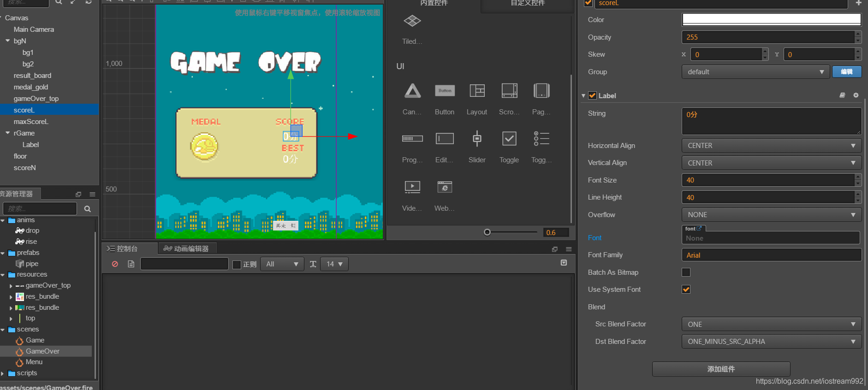Open the white Color swatch picker

click(x=772, y=19)
